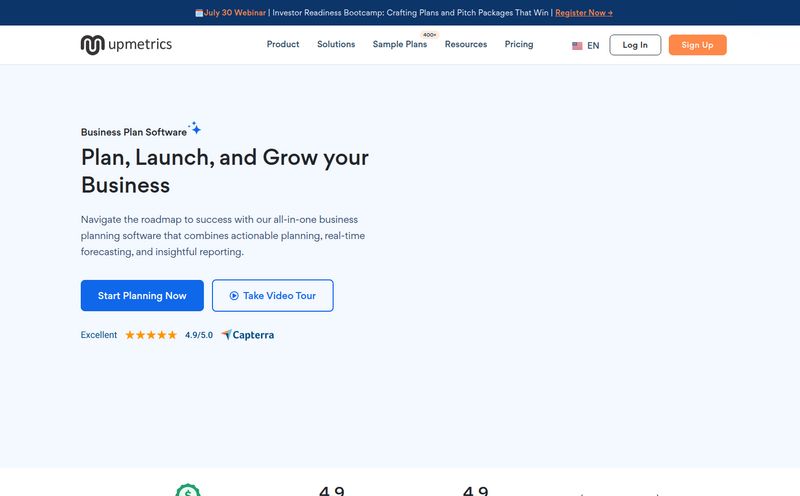The width and height of the screenshot is (800, 496).
Task: Follow the Register Now link in the banner
Action: point(584,13)
